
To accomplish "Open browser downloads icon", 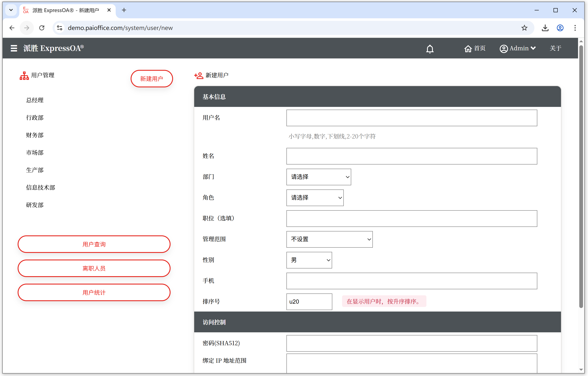I will 545,28.
